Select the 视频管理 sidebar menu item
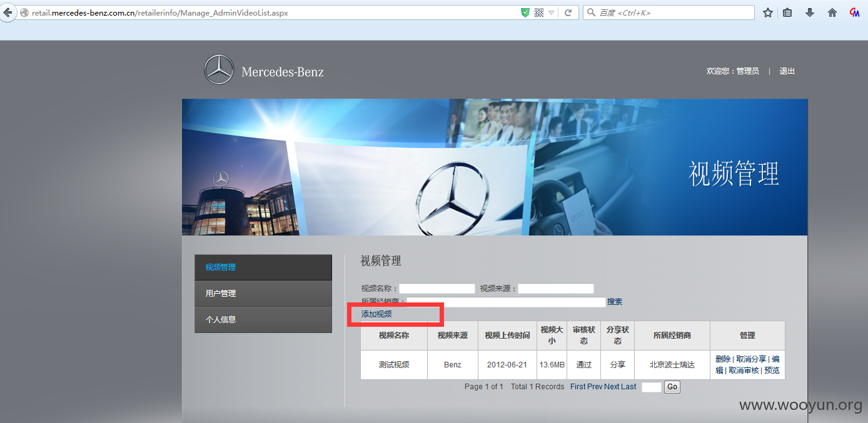This screenshot has height=423, width=868. [263, 267]
